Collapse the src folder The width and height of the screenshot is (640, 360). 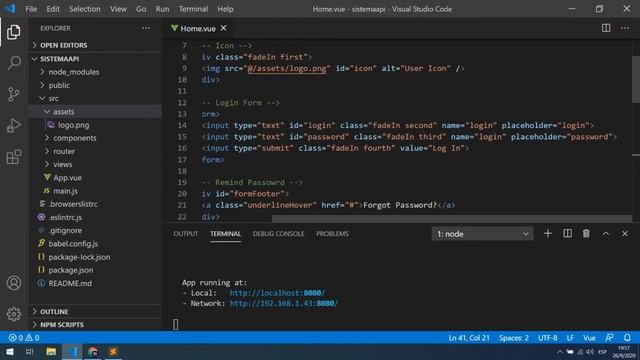tap(96, 98)
